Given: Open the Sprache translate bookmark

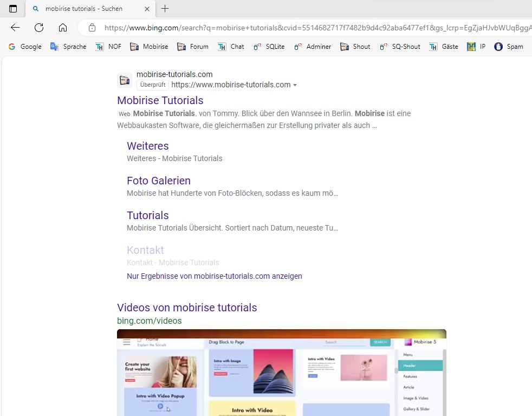Looking at the screenshot, I should [x=68, y=47].
